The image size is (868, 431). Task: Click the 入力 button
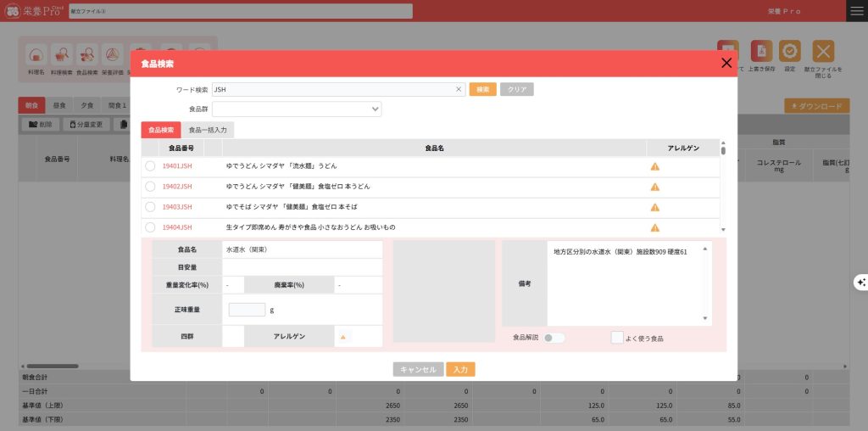coord(460,370)
